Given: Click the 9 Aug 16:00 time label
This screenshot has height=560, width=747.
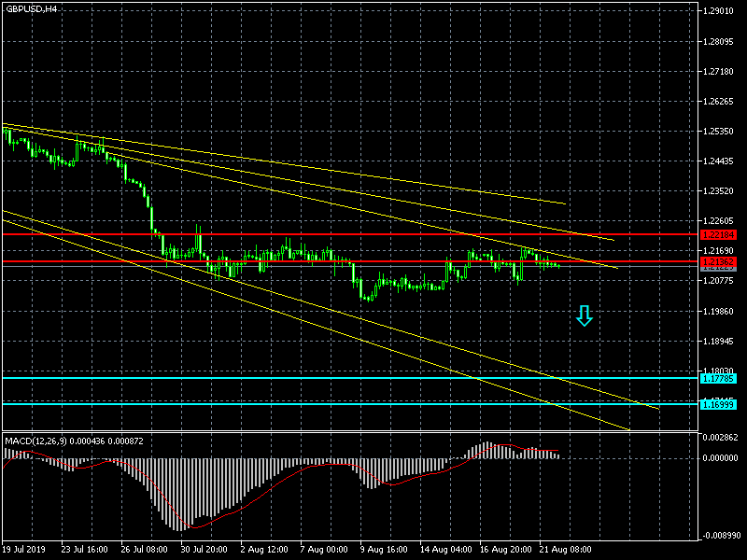Looking at the screenshot, I should [384, 550].
